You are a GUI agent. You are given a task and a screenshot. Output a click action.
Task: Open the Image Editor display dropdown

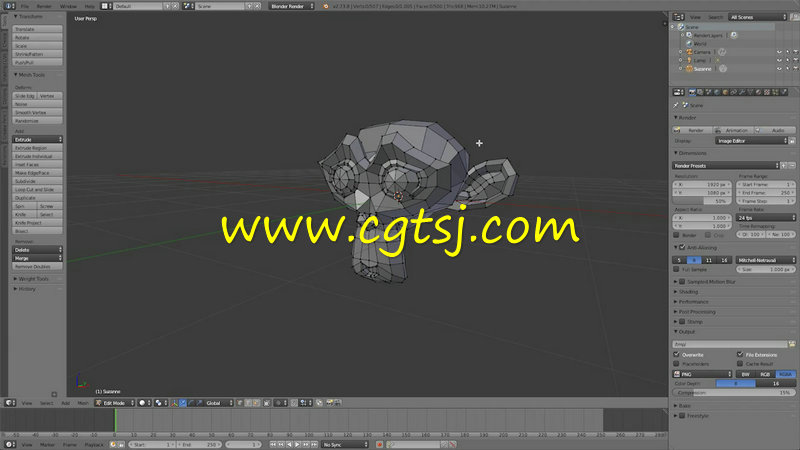751,141
